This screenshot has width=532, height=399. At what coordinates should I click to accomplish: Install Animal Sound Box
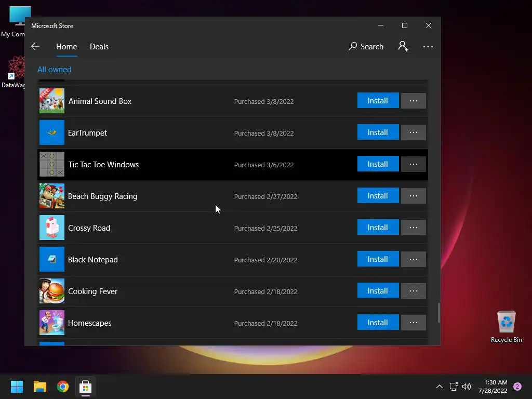click(378, 100)
